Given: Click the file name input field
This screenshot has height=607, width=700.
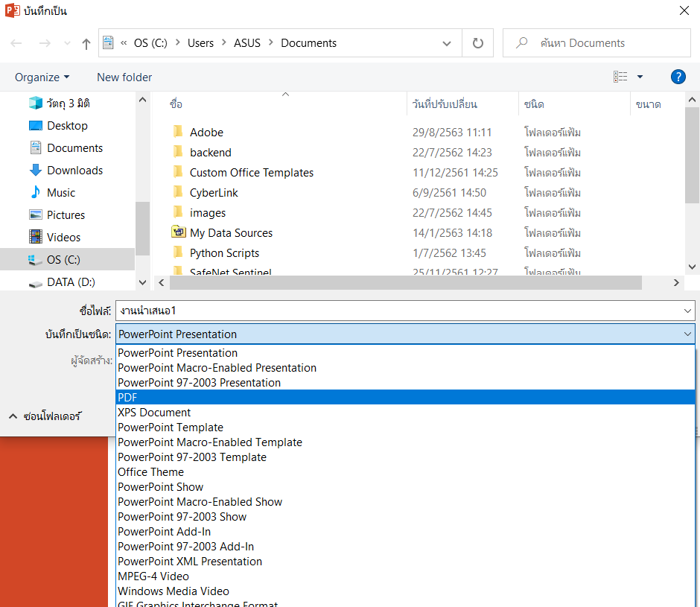Looking at the screenshot, I should pos(398,311).
